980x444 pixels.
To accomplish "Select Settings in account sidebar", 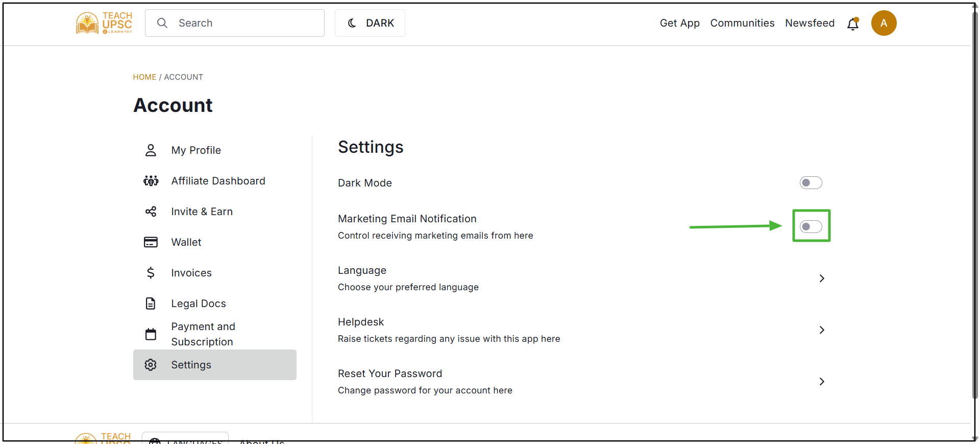I will point(215,365).
